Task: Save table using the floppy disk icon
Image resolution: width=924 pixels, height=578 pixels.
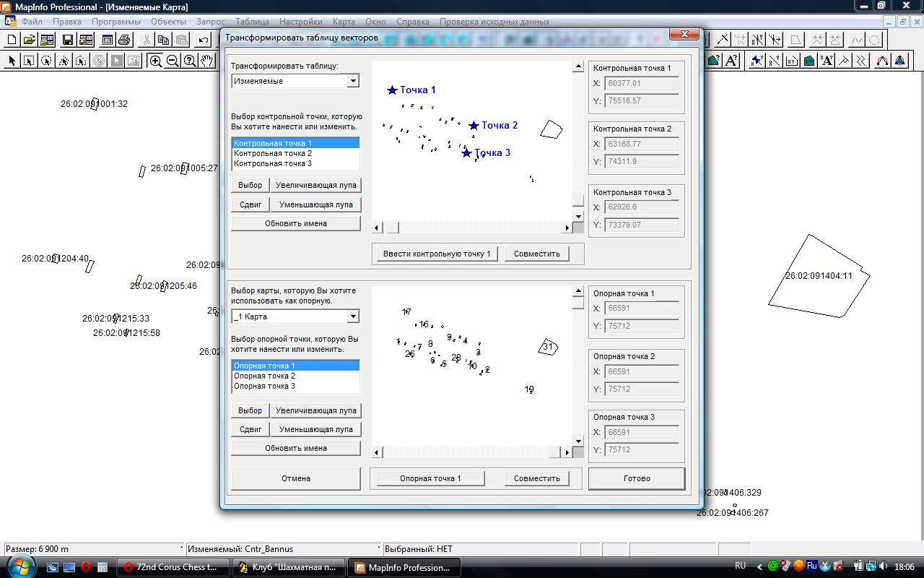Action: 68,40
